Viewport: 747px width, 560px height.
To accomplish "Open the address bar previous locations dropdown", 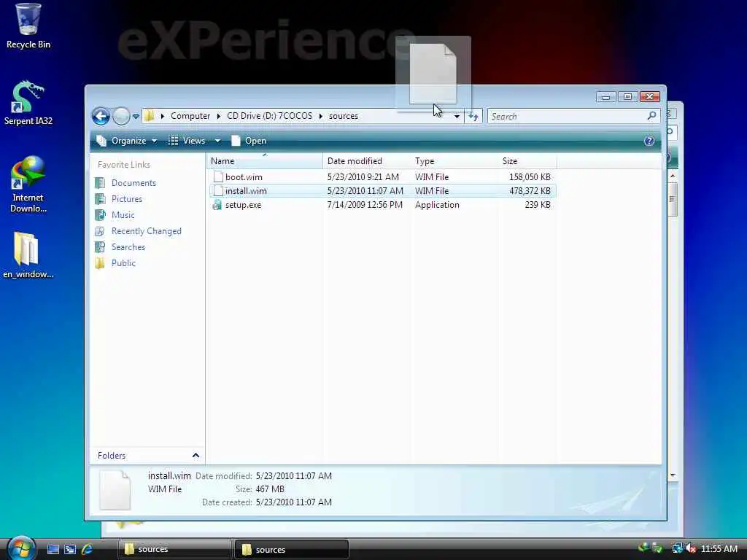I will (x=457, y=116).
